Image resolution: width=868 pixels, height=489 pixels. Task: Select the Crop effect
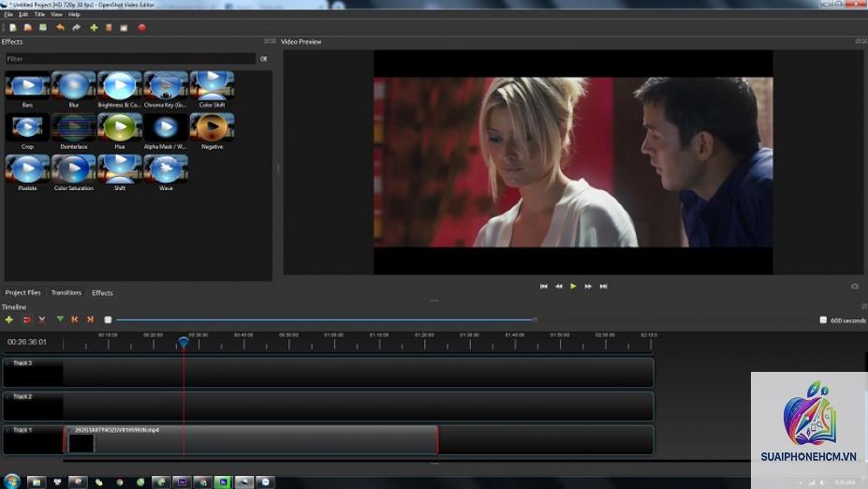click(x=27, y=131)
